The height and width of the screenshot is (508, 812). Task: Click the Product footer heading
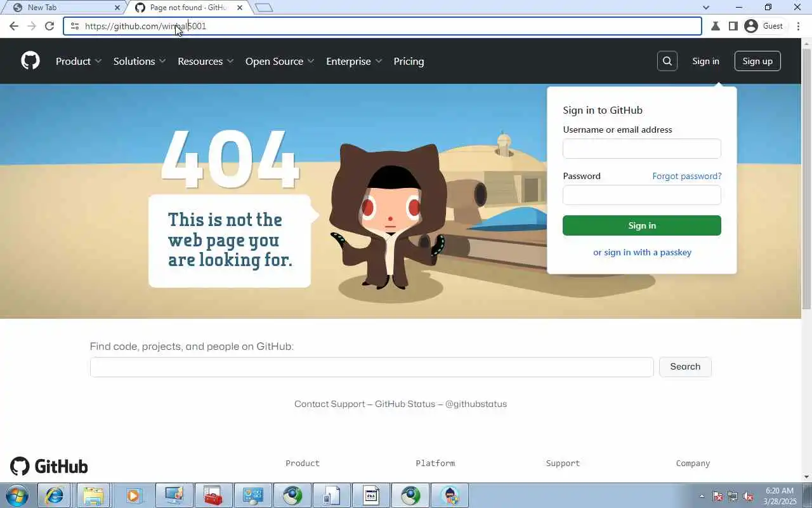click(303, 464)
